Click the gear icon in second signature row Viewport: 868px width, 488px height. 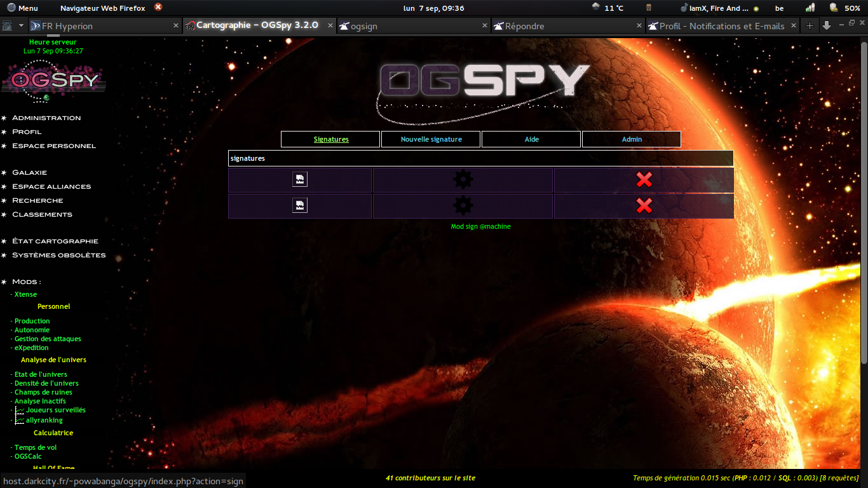click(463, 205)
